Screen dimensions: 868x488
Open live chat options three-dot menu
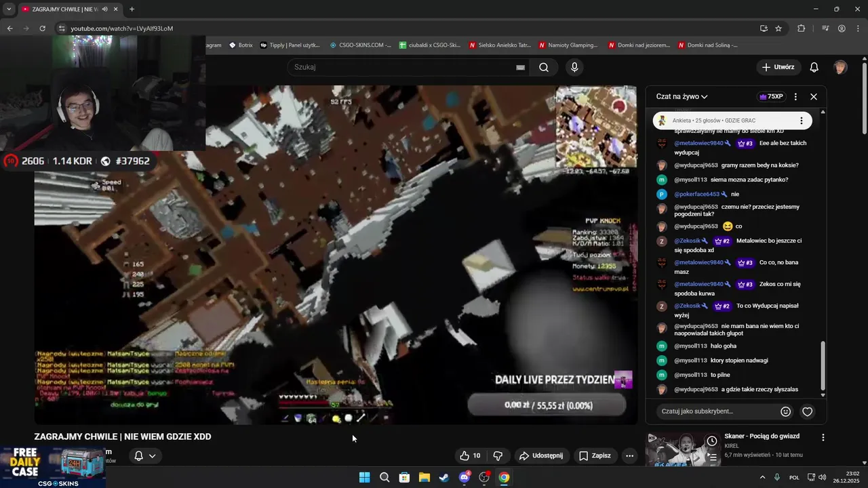[795, 97]
